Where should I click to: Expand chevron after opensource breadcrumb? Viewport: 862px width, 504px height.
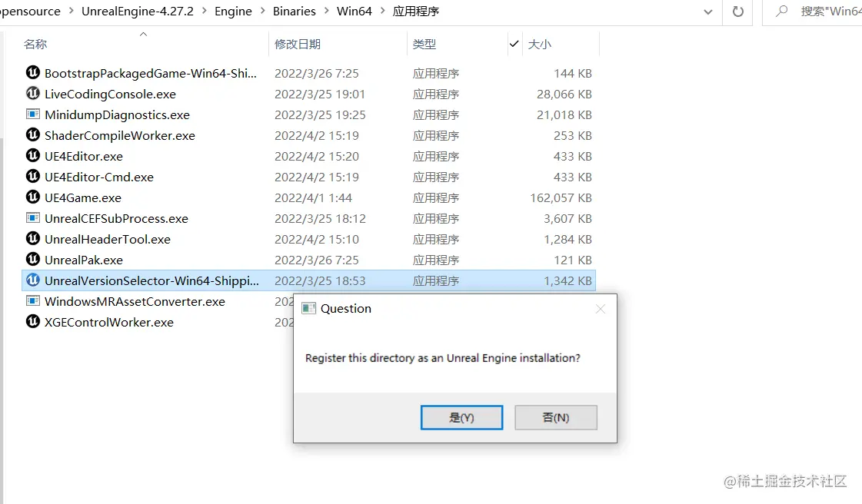coord(72,11)
